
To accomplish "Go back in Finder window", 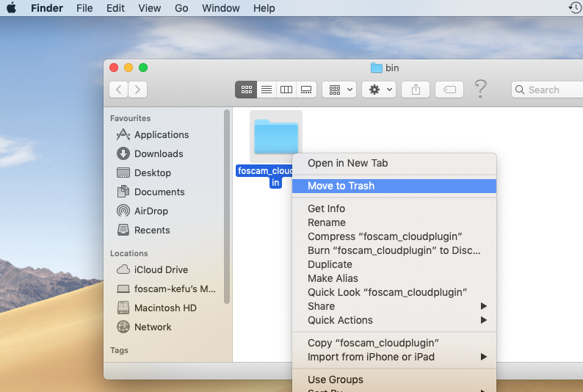I will pos(119,90).
